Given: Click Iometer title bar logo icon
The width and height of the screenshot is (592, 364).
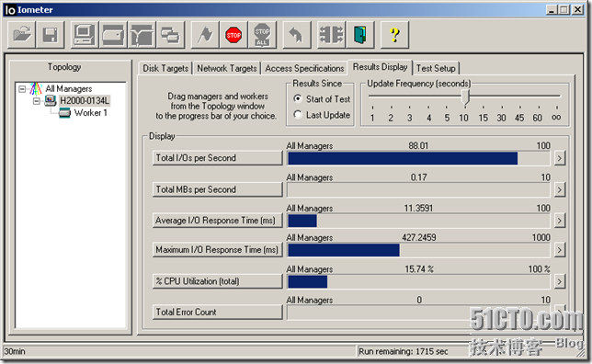Looking at the screenshot, I should pos(10,10).
